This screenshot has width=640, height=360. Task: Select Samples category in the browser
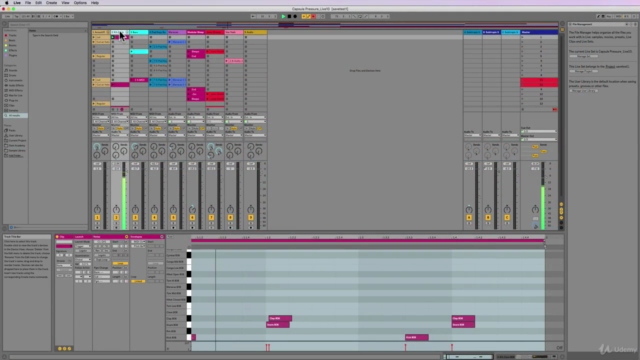(13, 110)
